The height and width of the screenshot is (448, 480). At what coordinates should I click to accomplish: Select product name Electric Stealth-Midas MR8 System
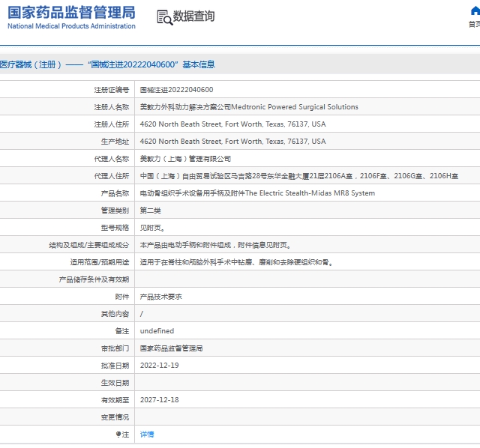[x=257, y=193]
